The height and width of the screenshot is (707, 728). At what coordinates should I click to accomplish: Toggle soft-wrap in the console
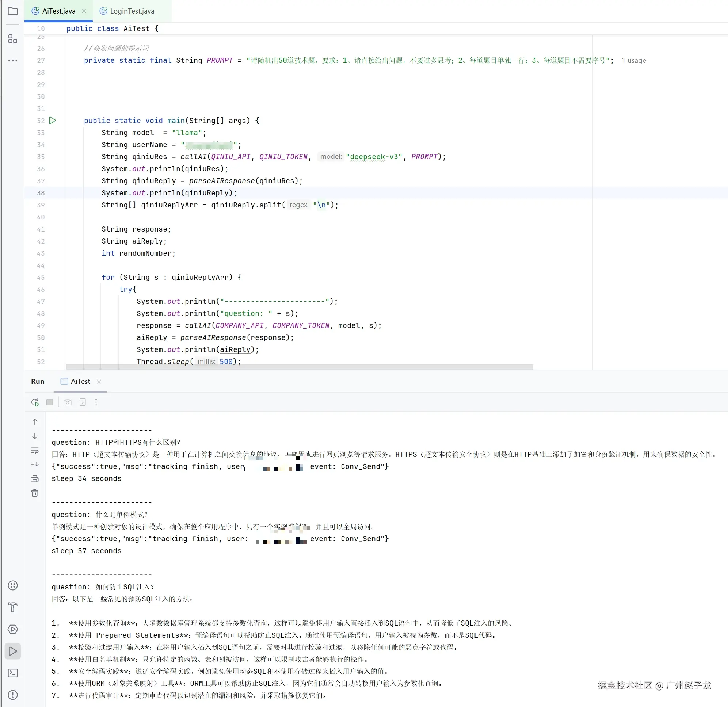coord(35,450)
